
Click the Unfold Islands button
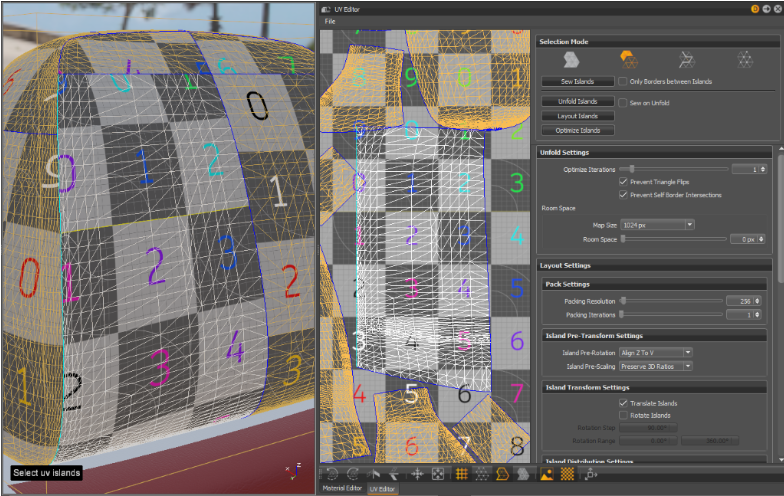578,102
